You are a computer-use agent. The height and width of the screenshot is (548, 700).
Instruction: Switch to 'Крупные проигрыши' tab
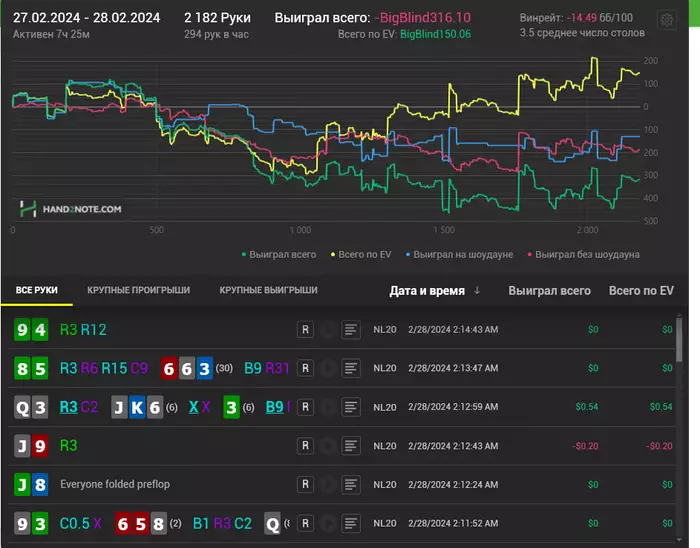(x=138, y=291)
